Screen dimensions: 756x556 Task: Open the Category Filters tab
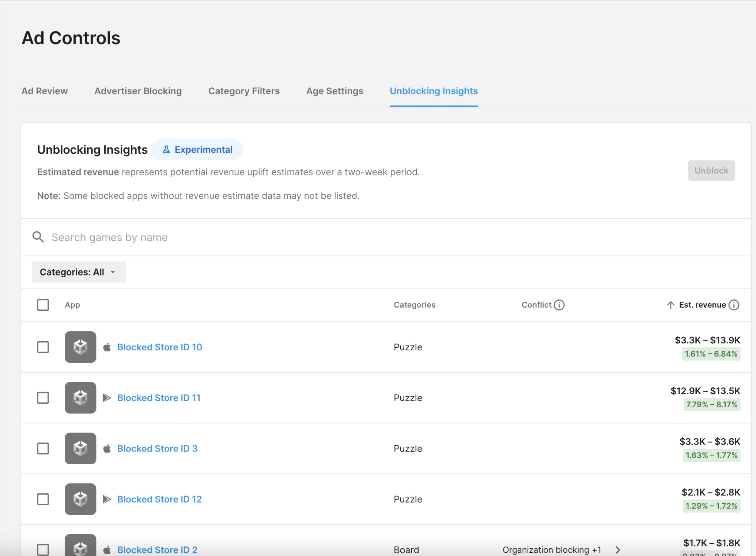[244, 91]
